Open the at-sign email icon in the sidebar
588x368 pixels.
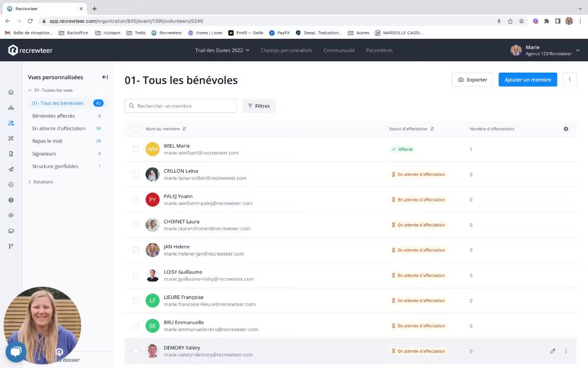coord(11,216)
